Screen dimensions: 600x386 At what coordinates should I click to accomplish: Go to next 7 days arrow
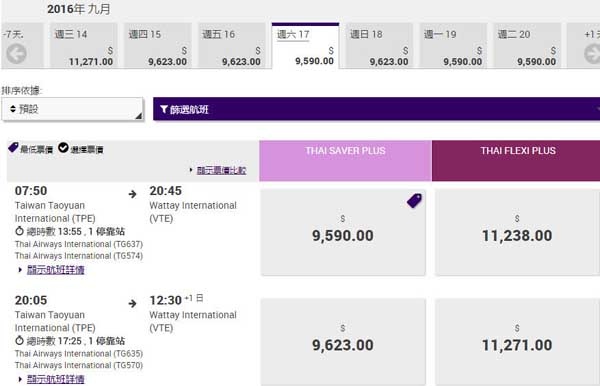pyautogui.click(x=592, y=54)
